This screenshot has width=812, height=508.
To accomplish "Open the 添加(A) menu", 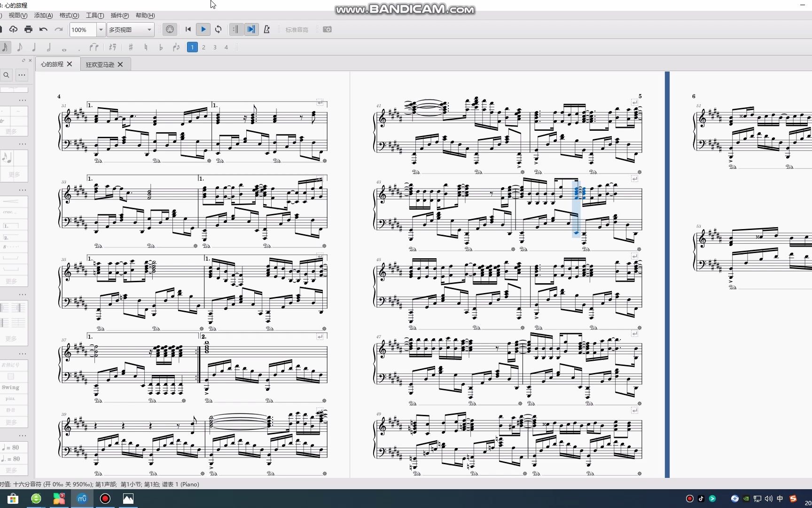I will tap(43, 16).
